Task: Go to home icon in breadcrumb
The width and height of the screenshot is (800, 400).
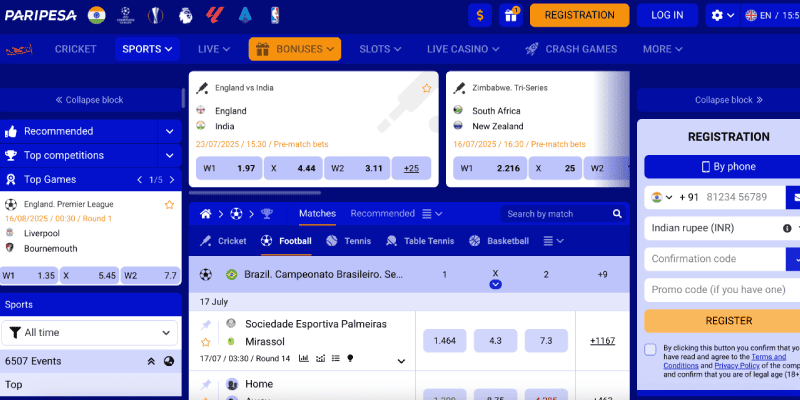Action: 206,214
